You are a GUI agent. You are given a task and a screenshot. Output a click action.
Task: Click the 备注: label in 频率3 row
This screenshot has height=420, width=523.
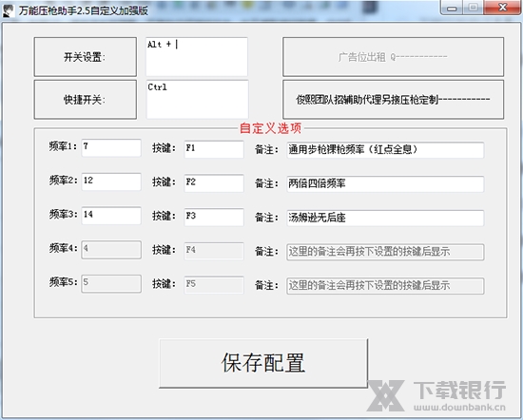(x=266, y=218)
